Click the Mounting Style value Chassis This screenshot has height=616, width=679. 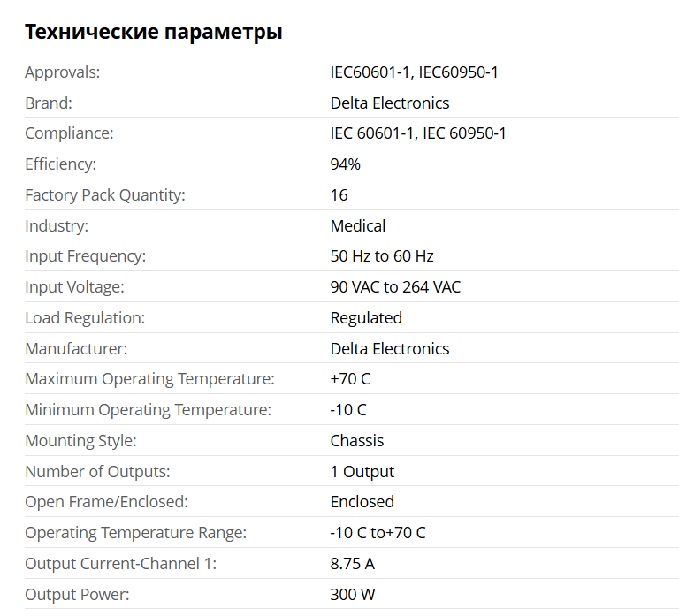pos(357,441)
